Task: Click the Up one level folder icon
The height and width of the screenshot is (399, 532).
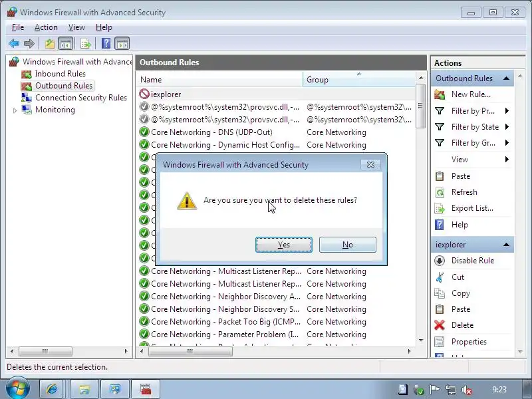Action: [50, 43]
